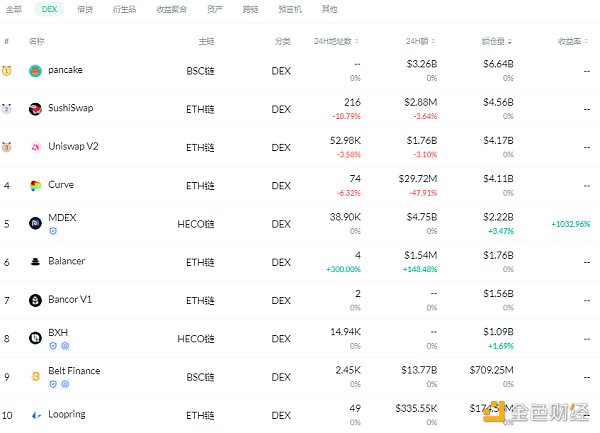Sort by the 24H地址数 column arrows
Image resolution: width=600 pixels, height=433 pixels.
[x=357, y=41]
